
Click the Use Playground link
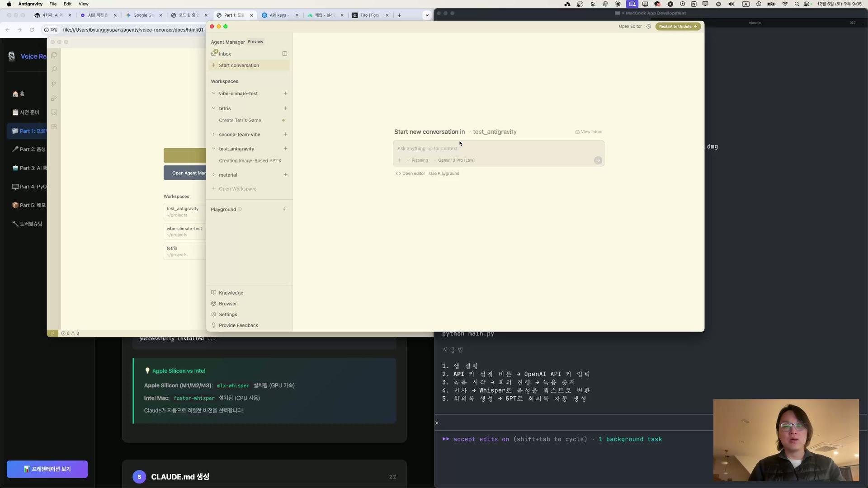(444, 174)
